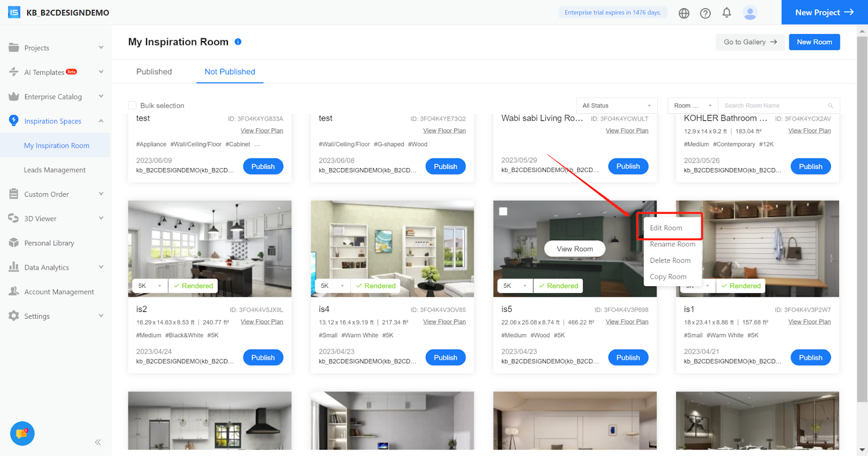This screenshot has width=868, height=456.
Task: Expand the Custom Order chevron
Action: [101, 194]
